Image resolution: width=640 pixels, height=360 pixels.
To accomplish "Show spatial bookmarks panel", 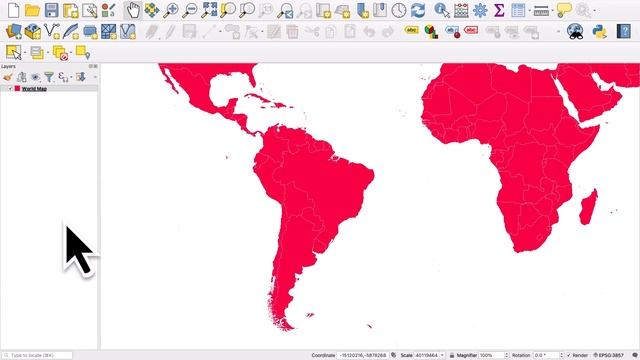I will [380, 11].
